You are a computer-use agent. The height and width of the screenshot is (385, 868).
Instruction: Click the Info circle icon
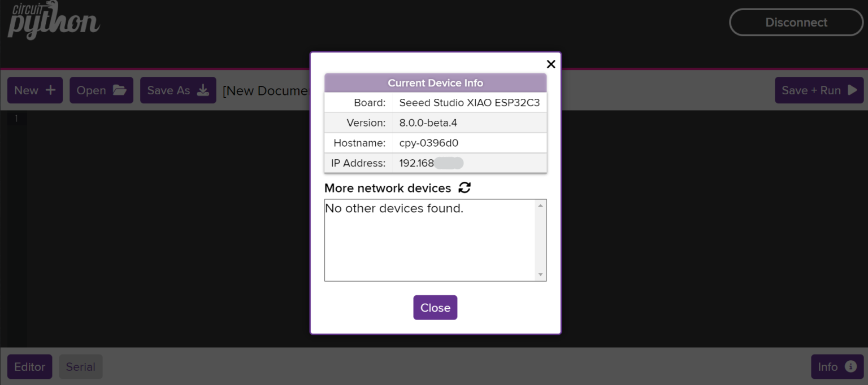click(850, 367)
